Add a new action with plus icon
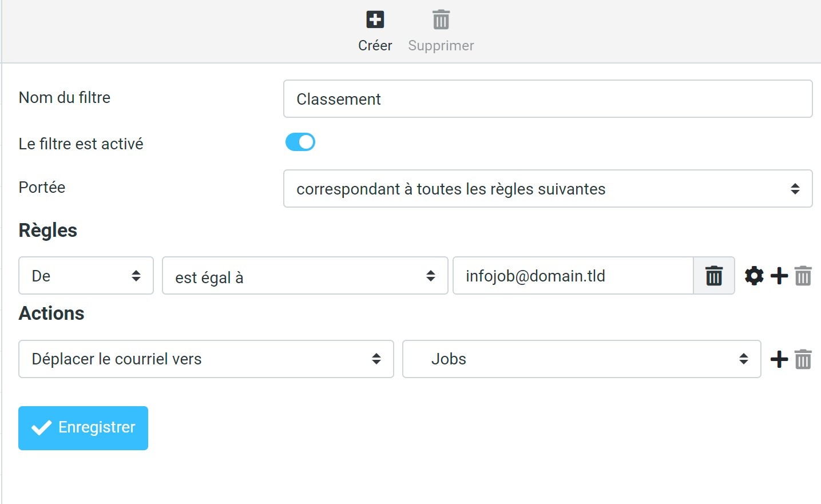Image resolution: width=821 pixels, height=504 pixels. (779, 359)
